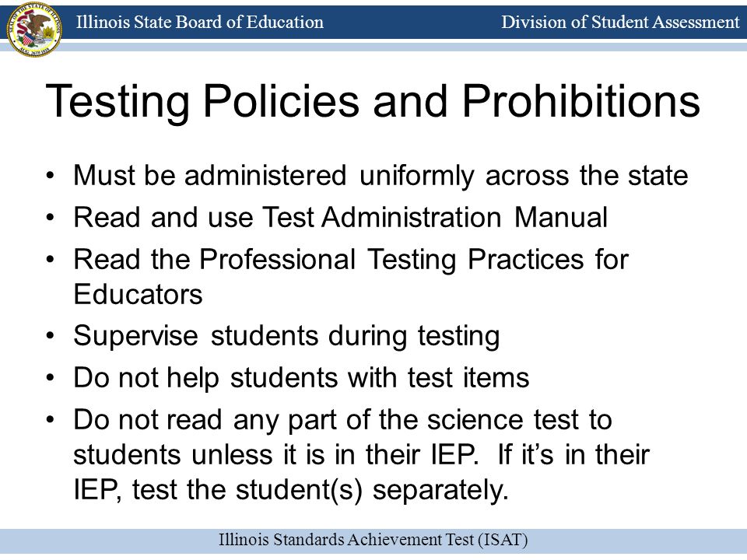Click the Division of Student Assessment text
Viewport: 747px width, 560px height.
tap(620, 22)
